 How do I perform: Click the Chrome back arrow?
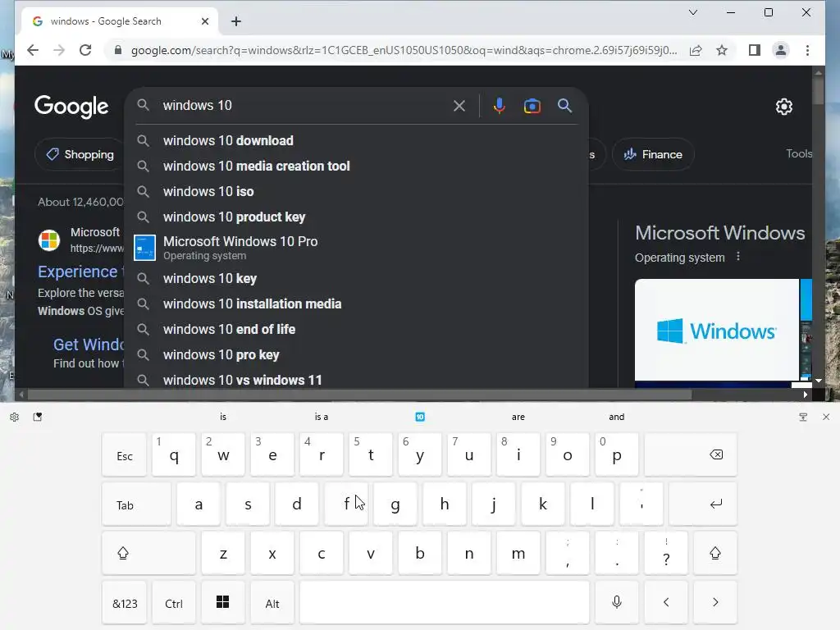(33, 50)
